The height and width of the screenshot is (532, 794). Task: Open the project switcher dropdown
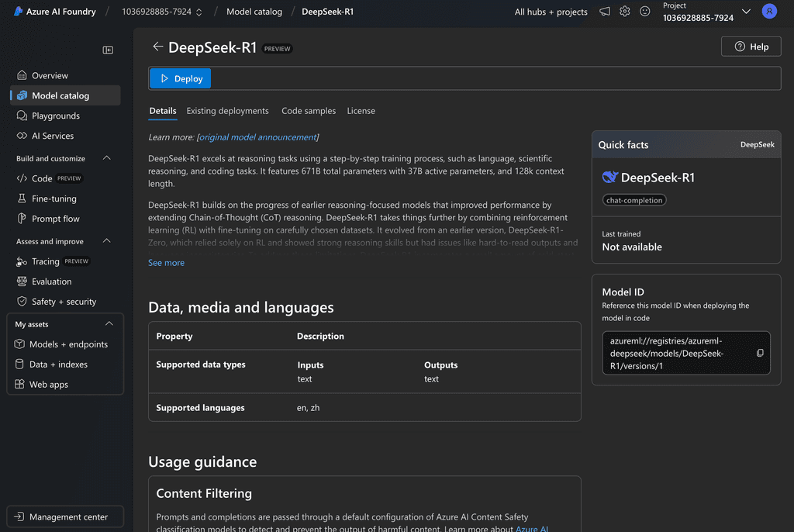(746, 11)
